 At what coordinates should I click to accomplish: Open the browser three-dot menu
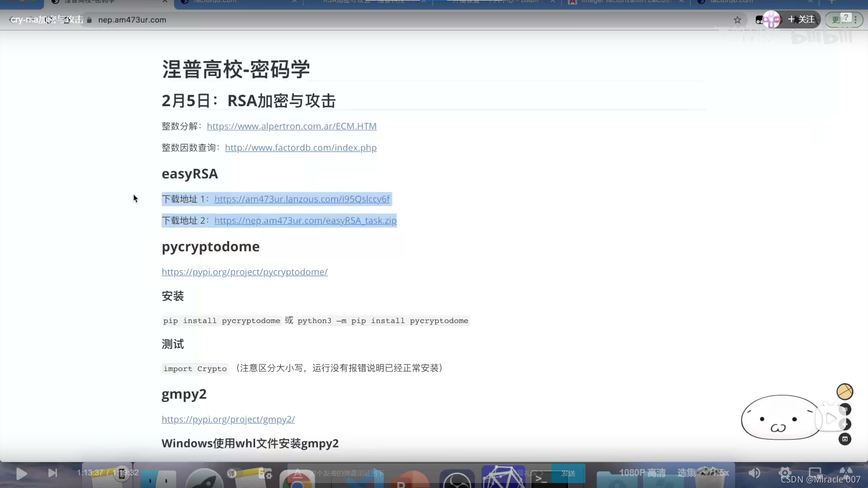(x=855, y=20)
